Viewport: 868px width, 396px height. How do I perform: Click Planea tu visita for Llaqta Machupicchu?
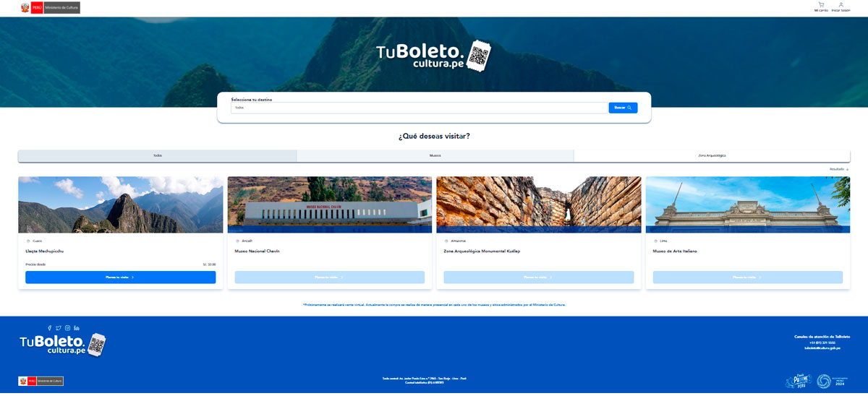pyautogui.click(x=120, y=277)
